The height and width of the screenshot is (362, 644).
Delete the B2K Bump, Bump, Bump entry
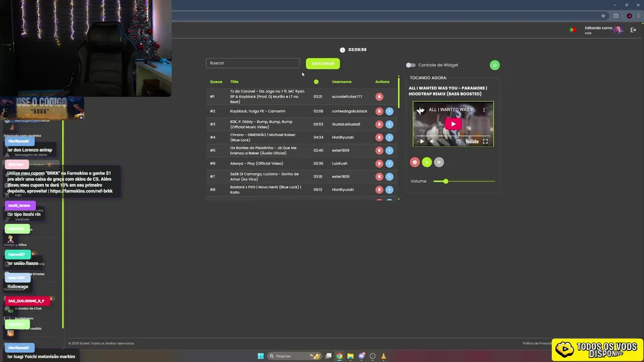click(379, 124)
